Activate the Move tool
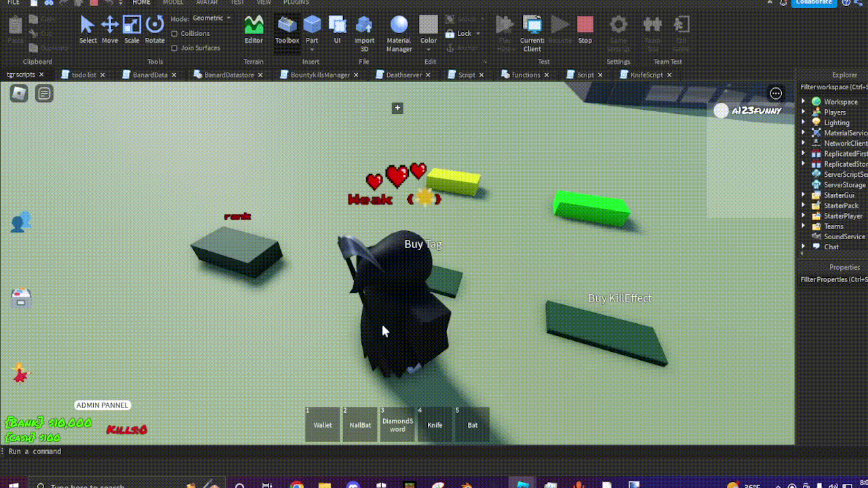Screen dimensions: 868x488 tap(110, 30)
